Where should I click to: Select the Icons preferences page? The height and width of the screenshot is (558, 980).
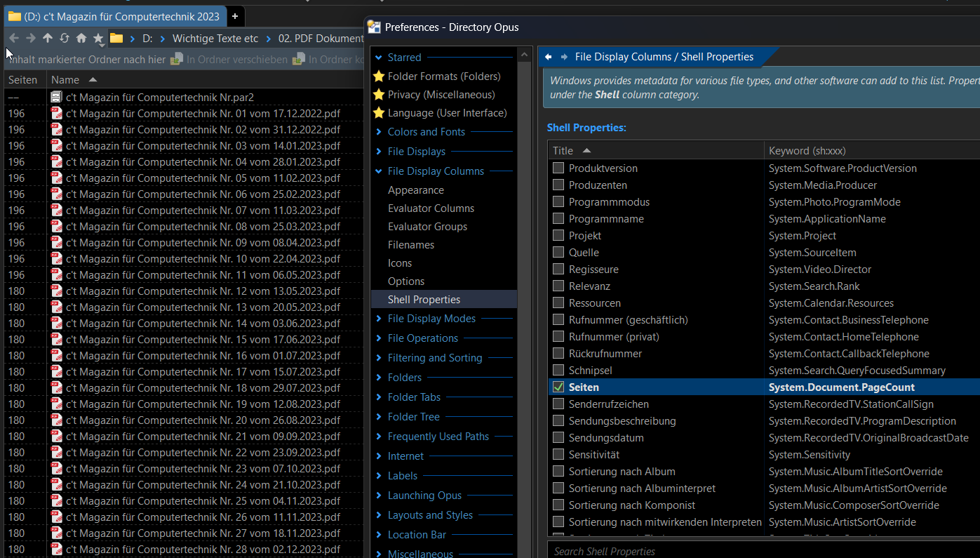click(x=400, y=263)
